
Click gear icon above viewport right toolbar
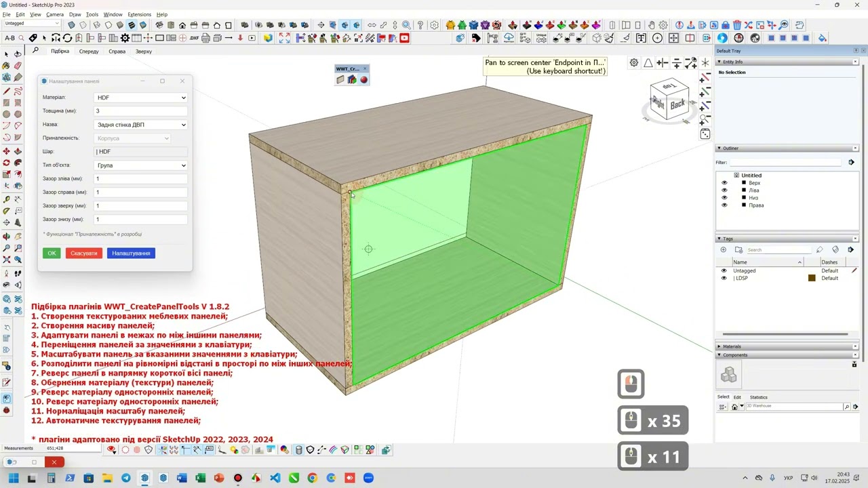pyautogui.click(x=633, y=62)
